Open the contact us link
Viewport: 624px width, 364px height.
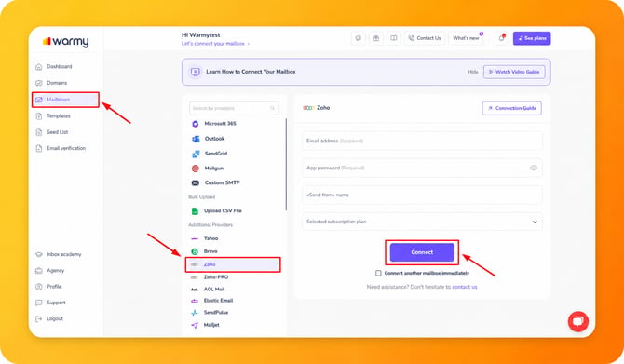click(x=465, y=287)
